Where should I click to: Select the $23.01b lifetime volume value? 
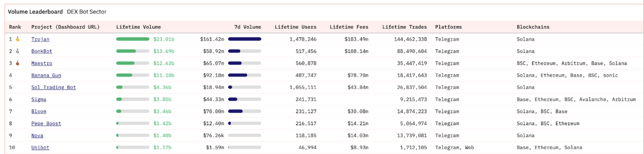click(x=164, y=39)
